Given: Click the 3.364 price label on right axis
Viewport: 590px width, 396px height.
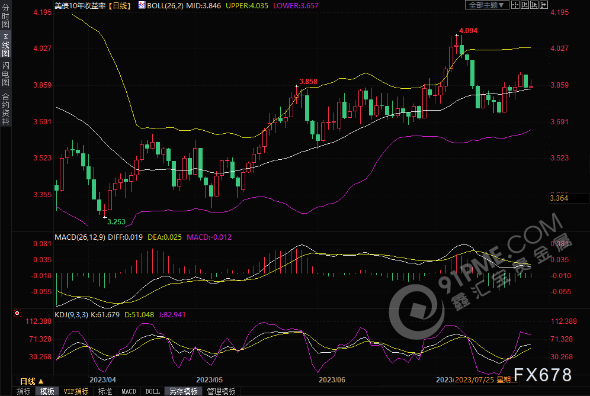Looking at the screenshot, I should 559,198.
